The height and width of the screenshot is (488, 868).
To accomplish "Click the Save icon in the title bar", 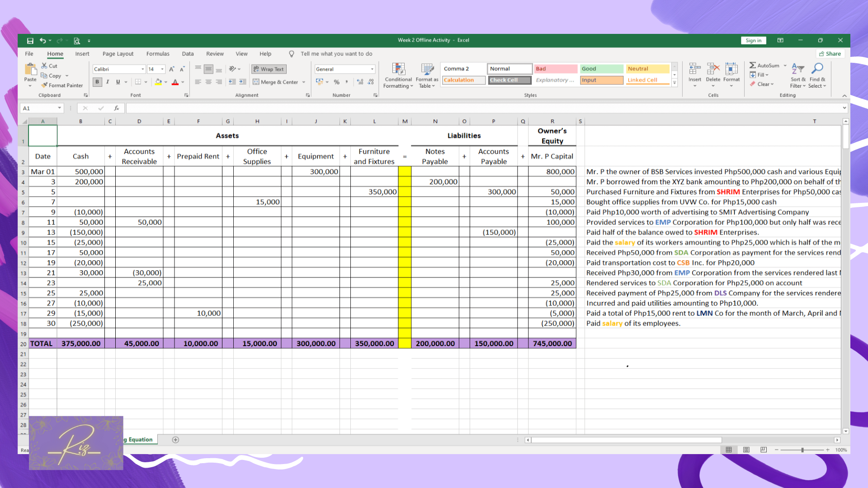I will [30, 41].
